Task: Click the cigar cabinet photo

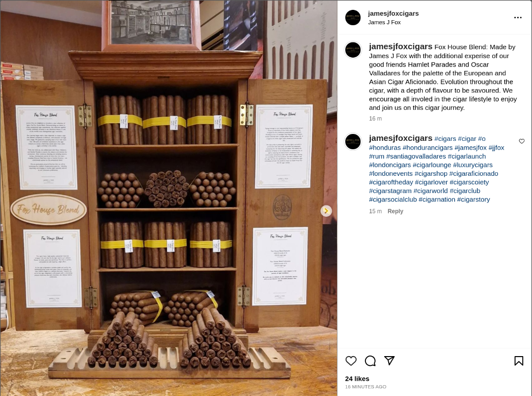Action: tap(168, 198)
